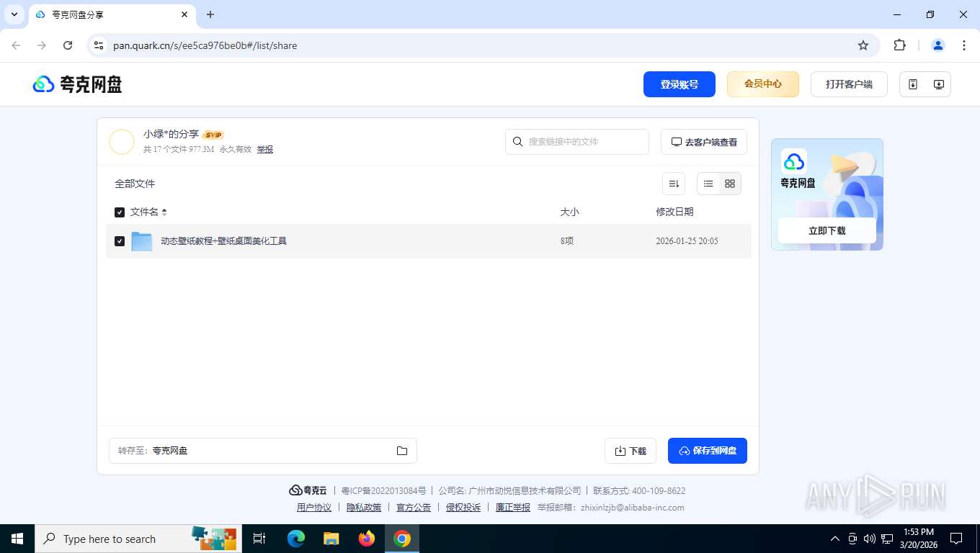980x553 pixels.
Task: Click the 保存到网盘 button
Action: pyautogui.click(x=708, y=451)
